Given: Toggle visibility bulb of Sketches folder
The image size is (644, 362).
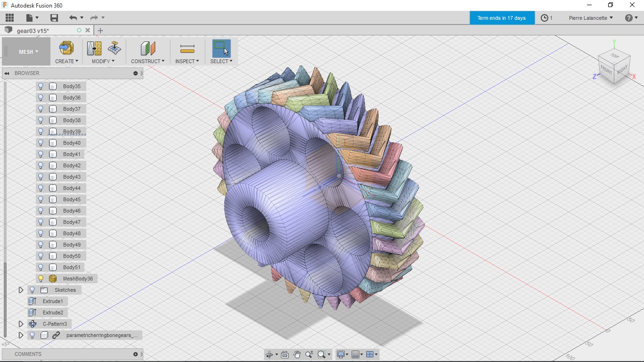Looking at the screenshot, I should 32,290.
